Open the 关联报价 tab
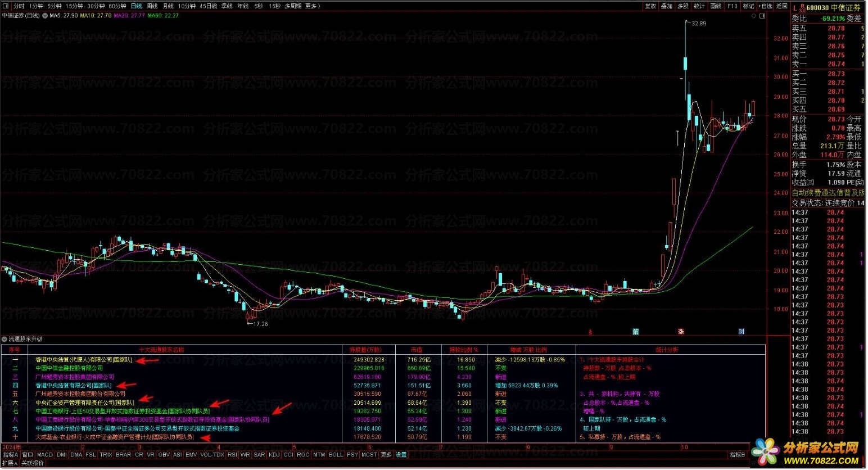Screen dimensions: 868x470 coord(33,463)
